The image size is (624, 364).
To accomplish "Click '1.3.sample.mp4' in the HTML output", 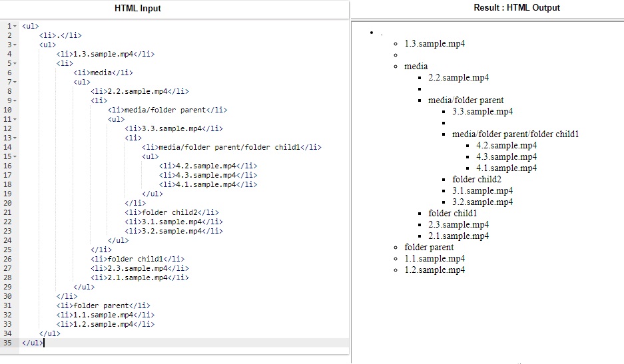I will [x=435, y=44].
